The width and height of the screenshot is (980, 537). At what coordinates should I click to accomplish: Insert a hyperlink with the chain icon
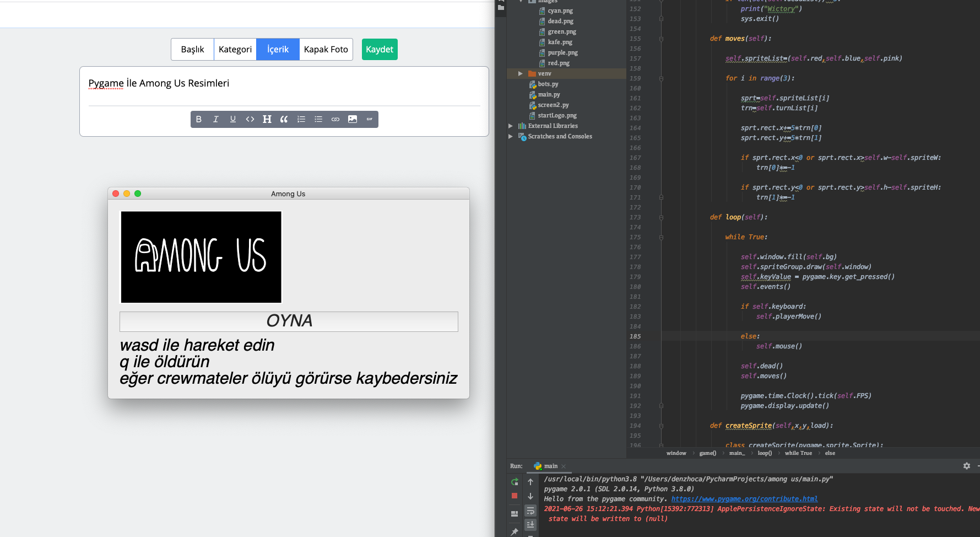pyautogui.click(x=335, y=119)
